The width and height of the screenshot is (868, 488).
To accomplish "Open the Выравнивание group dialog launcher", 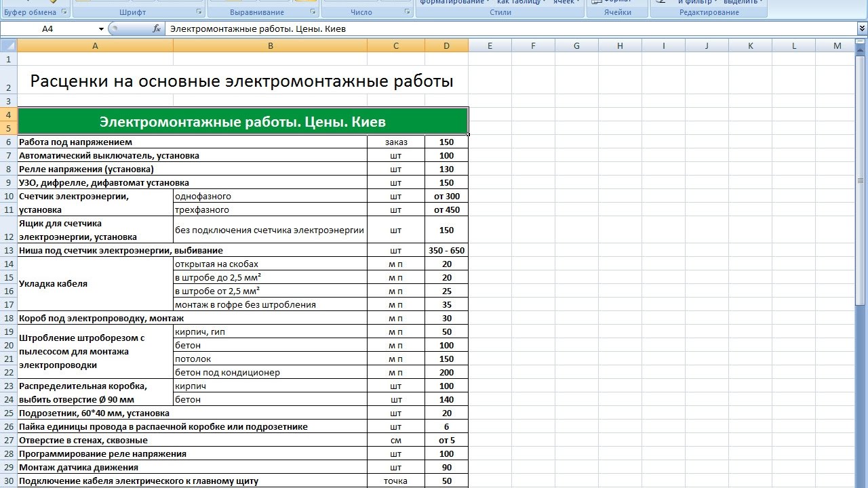I will click(313, 12).
